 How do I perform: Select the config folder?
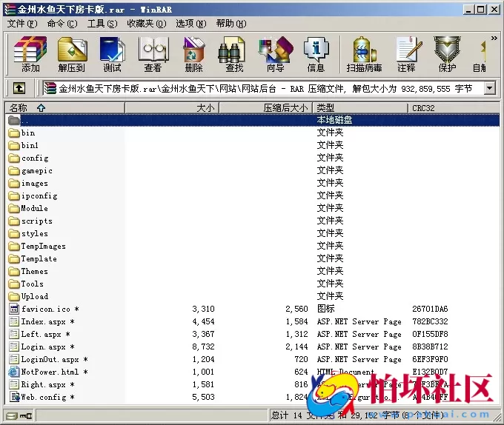click(29, 158)
